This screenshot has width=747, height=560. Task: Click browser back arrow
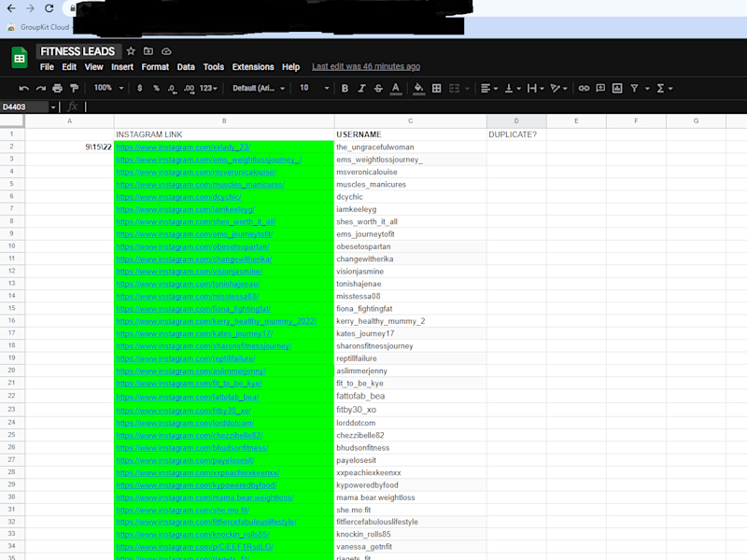11,8
